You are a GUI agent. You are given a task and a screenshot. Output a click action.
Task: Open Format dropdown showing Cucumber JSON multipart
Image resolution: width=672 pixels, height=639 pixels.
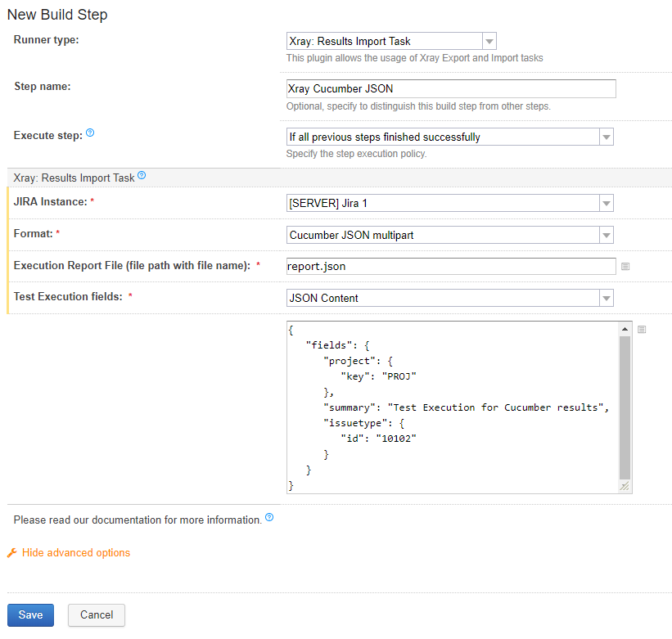point(450,235)
